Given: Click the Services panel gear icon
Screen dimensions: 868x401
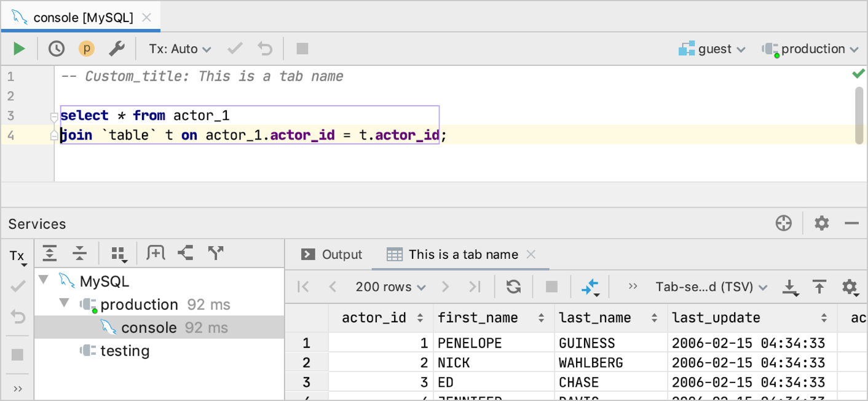Looking at the screenshot, I should pos(821,223).
